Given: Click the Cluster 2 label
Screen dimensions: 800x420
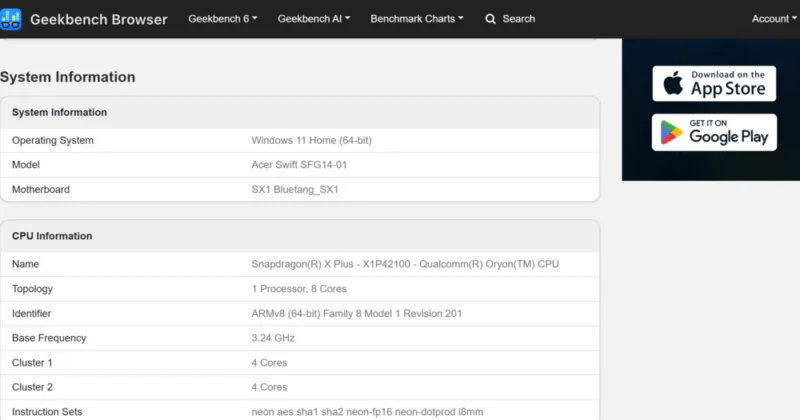Looking at the screenshot, I should coord(32,387).
